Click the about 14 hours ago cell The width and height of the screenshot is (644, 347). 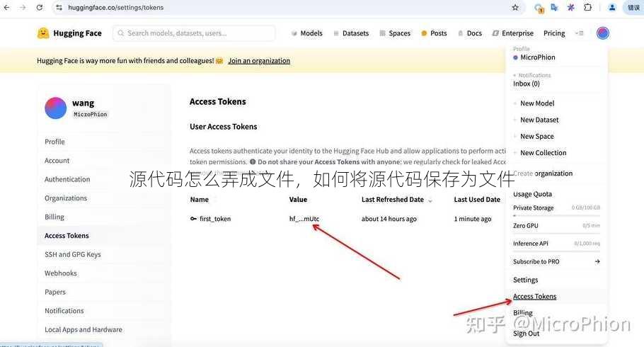(x=389, y=219)
